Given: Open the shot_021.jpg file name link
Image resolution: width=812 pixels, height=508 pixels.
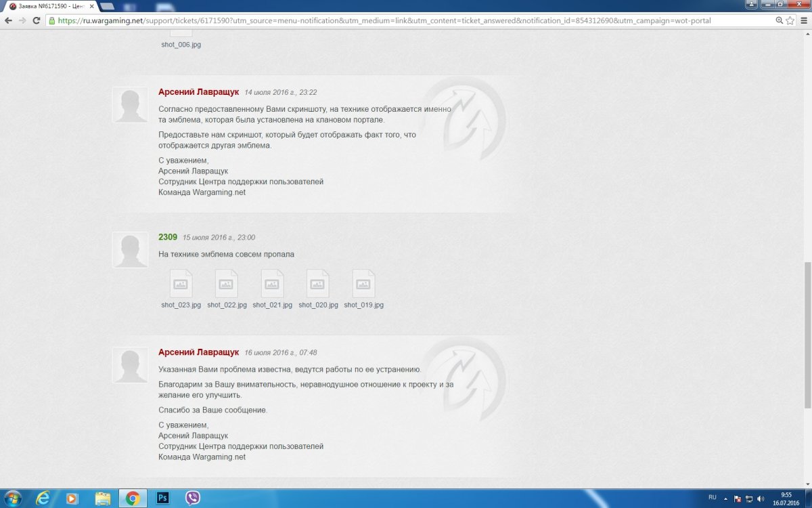Looking at the screenshot, I should [272, 305].
